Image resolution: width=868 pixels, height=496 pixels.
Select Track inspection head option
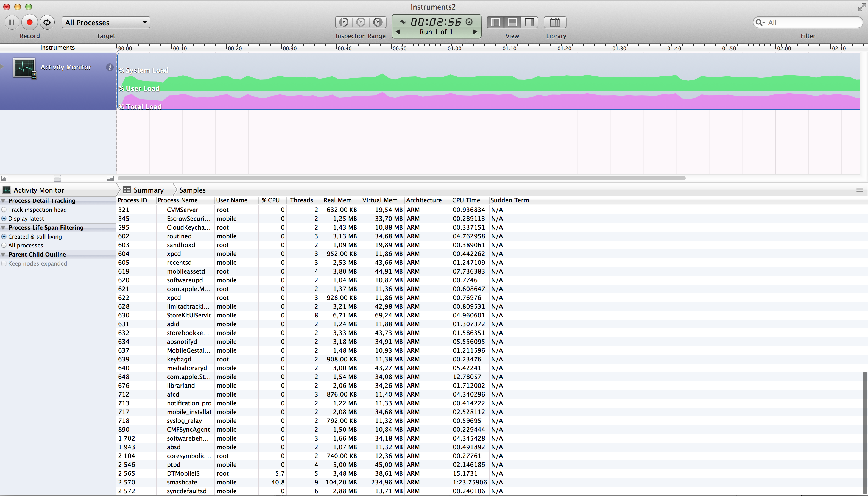(x=4, y=210)
